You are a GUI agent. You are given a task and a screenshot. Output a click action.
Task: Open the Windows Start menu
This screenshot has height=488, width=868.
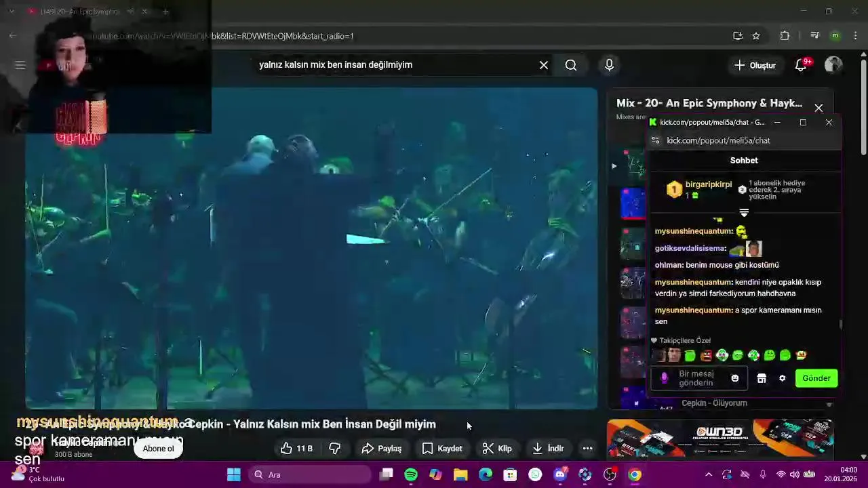click(234, 474)
